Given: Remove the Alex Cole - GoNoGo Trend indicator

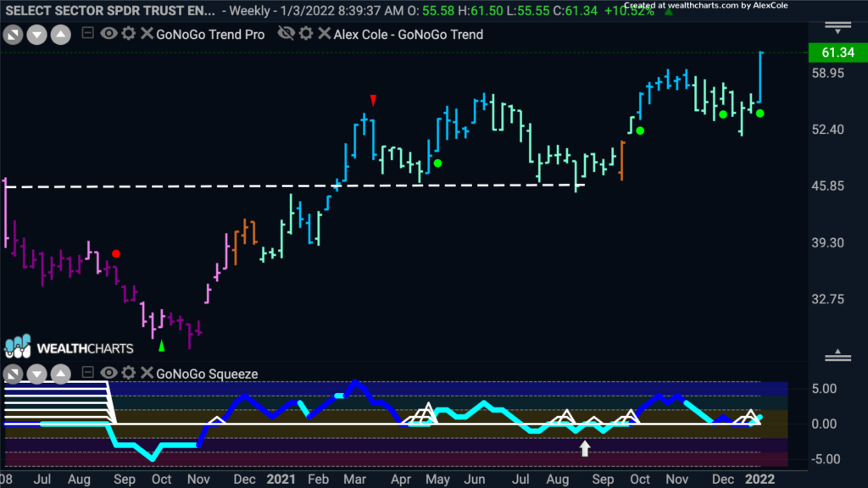Looking at the screenshot, I should pos(325,33).
